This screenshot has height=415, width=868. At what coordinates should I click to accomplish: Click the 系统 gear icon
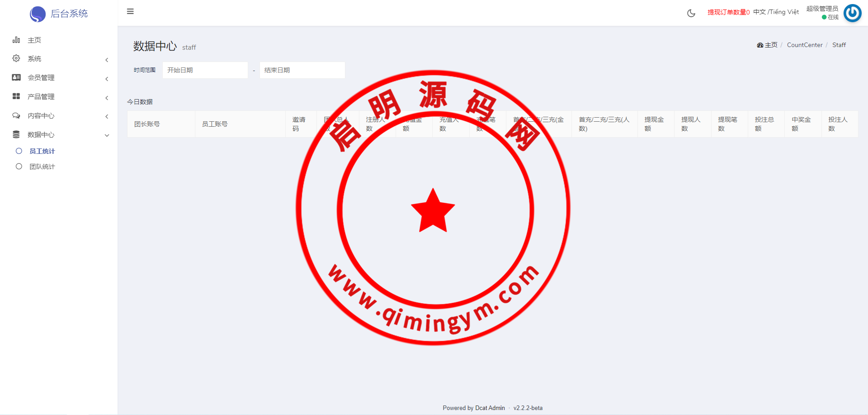[16, 58]
